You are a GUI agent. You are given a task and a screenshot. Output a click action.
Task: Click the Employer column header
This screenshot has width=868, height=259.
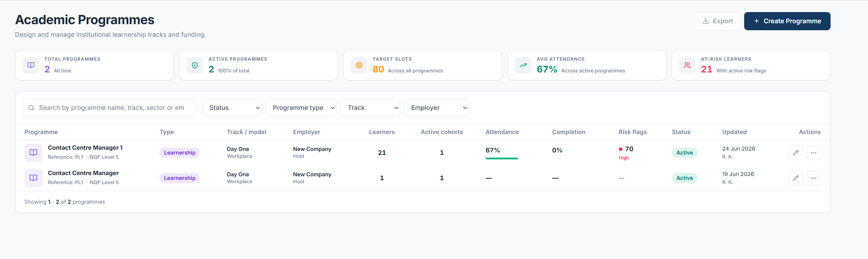(x=306, y=132)
